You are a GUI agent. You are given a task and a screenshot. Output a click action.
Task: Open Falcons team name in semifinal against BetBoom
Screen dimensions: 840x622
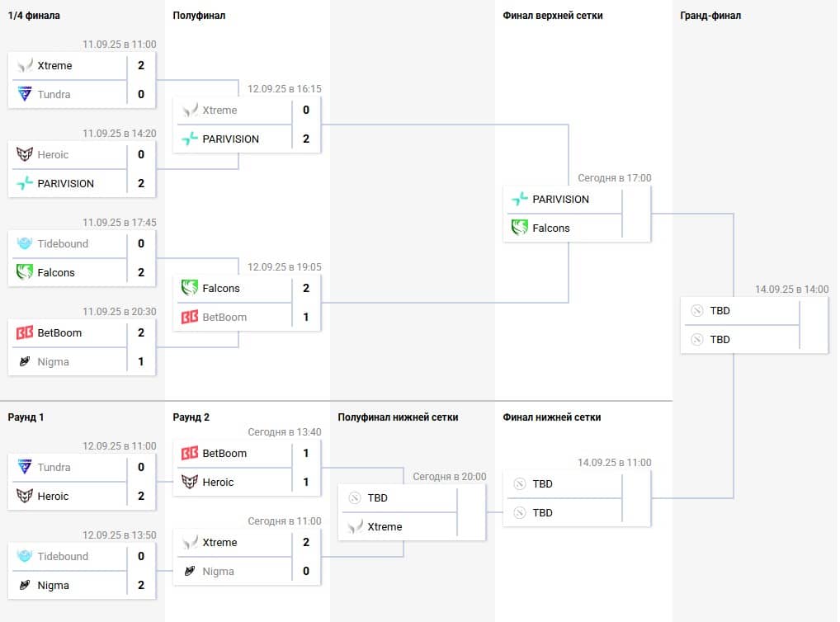[221, 288]
